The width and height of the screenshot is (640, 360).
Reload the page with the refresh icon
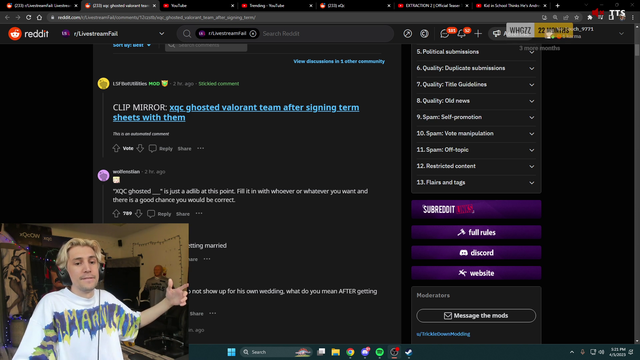tap(29, 18)
